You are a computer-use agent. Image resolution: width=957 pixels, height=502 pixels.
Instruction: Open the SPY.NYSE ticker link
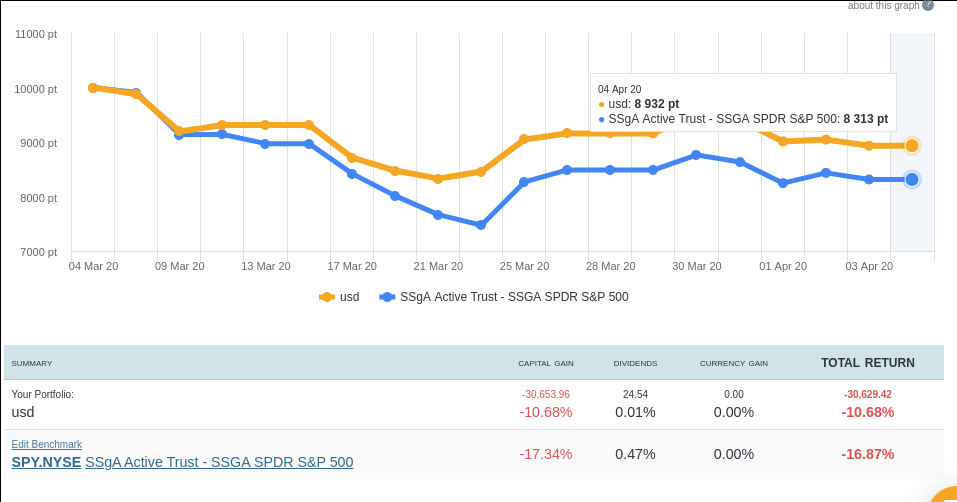point(46,462)
